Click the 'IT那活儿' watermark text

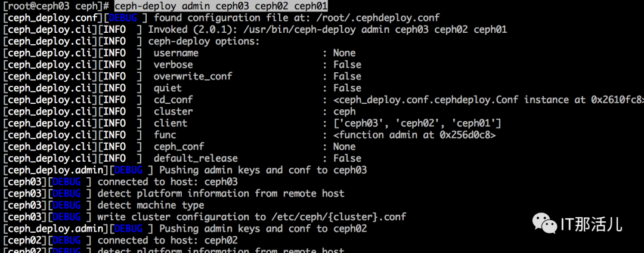[591, 224]
